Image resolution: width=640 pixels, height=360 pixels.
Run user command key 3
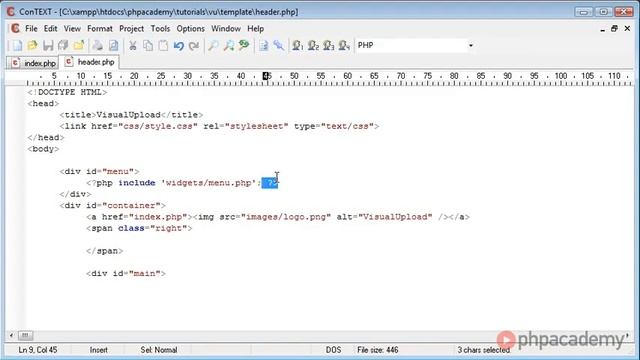pos(329,45)
